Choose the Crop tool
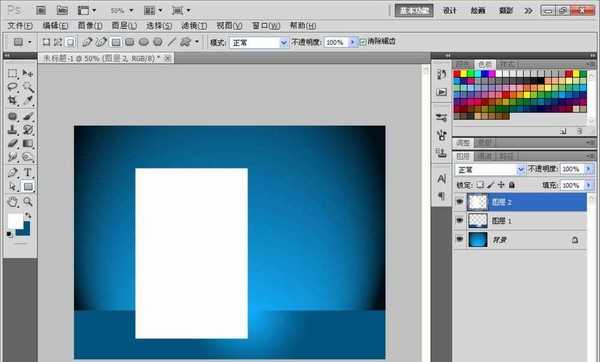Image resolution: width=600 pixels, height=362 pixels. click(x=13, y=100)
